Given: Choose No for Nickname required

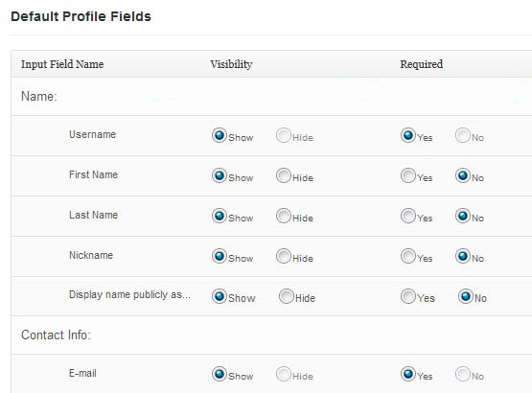Looking at the screenshot, I should coord(463,256).
